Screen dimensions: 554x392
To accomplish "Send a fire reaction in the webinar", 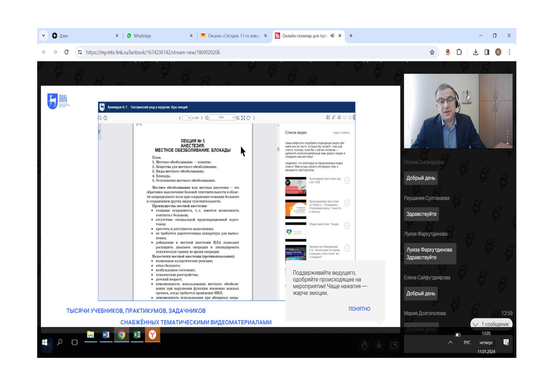I will coord(379,346).
